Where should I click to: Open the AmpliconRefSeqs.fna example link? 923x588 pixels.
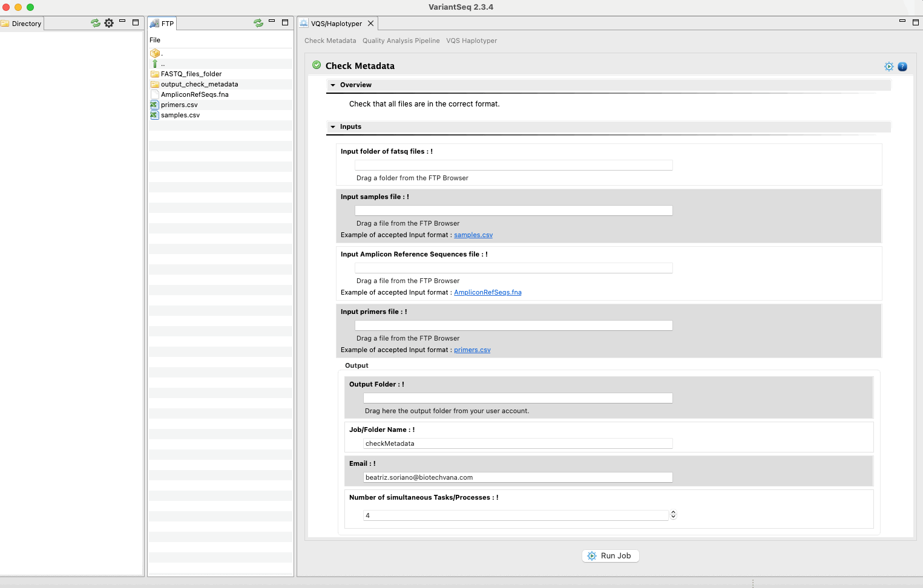click(488, 293)
